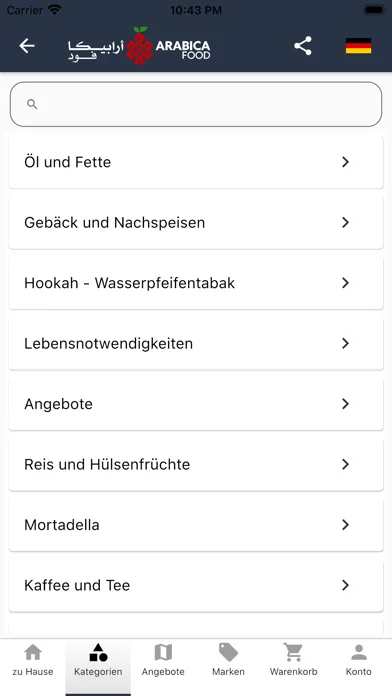The width and height of the screenshot is (392, 696).
Task: Open Reis und Hülsenfrüchte category
Action: point(196,464)
